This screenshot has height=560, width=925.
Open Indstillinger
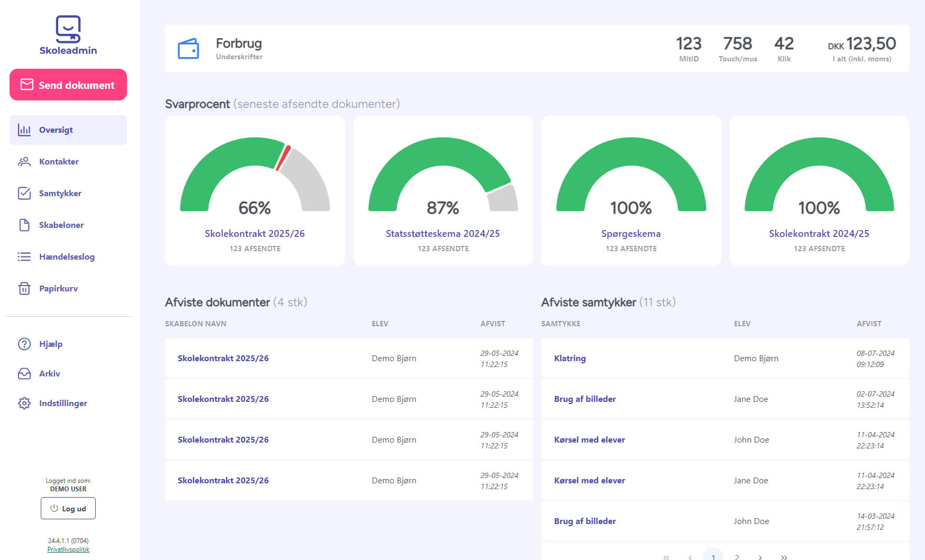click(x=68, y=403)
